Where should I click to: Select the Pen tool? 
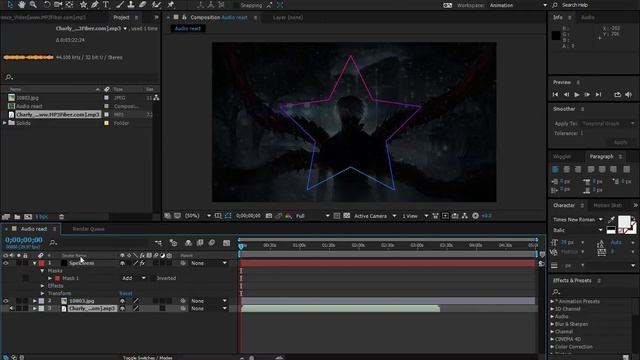click(95, 4)
